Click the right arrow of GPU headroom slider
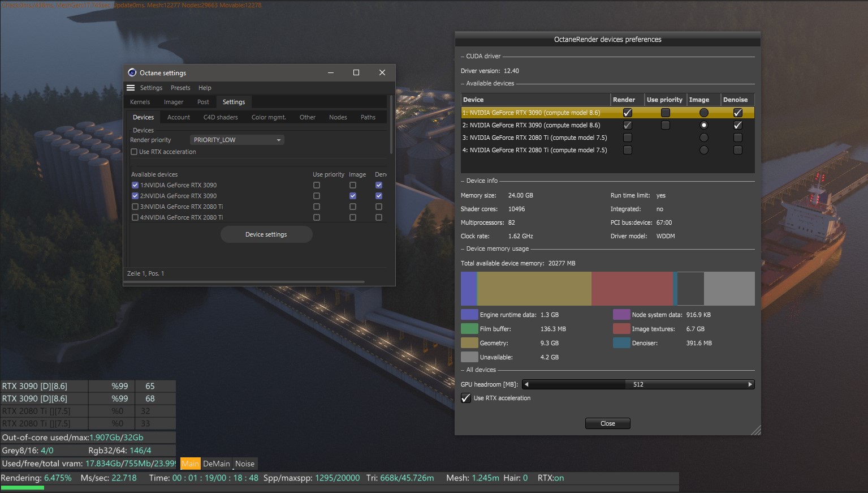The image size is (868, 493). (x=750, y=384)
